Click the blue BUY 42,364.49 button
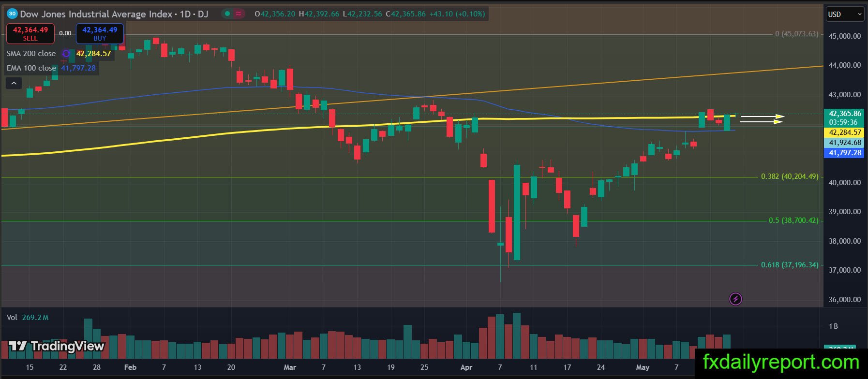This screenshot has width=868, height=379. (100, 33)
